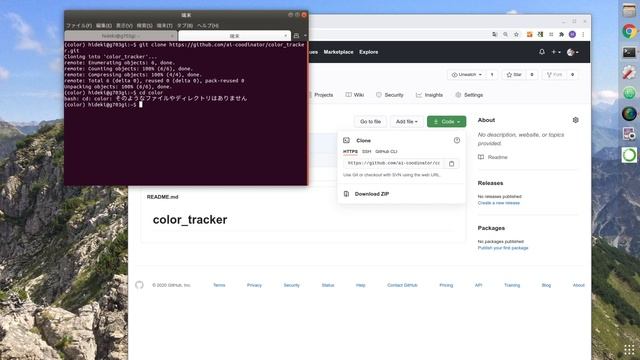Image resolution: width=640 pixels, height=360 pixels.
Task: Open the 表示 menu in the terminal
Action: point(124,25)
